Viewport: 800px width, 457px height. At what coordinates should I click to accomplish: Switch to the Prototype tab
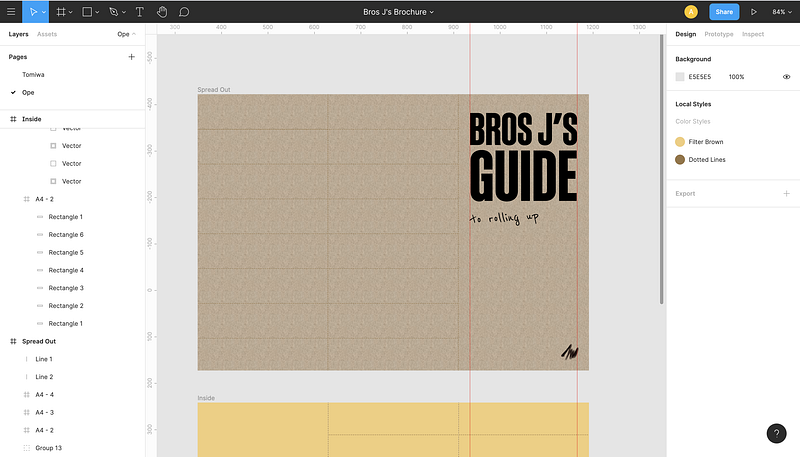pos(718,34)
